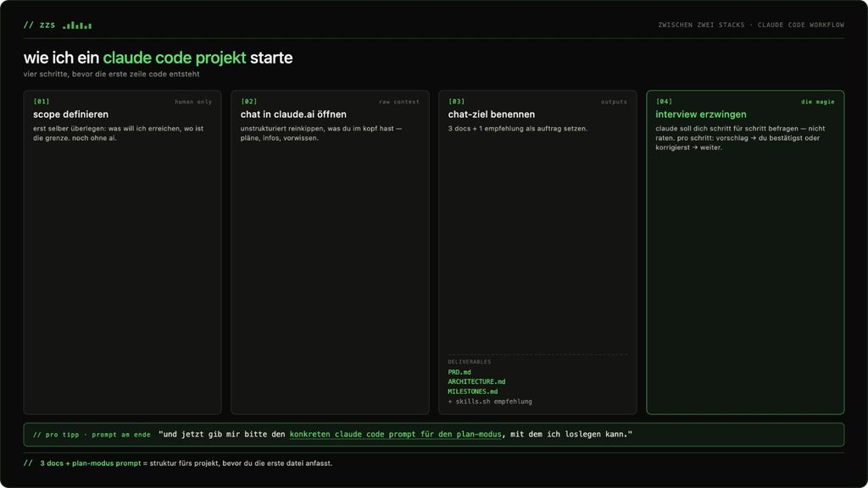Click the green bar-chart logo icon

77,25
